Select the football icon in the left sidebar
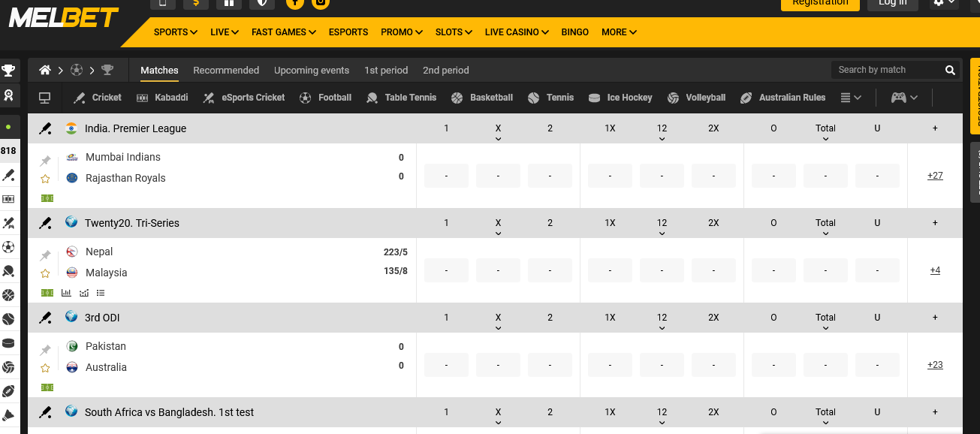The width and height of the screenshot is (980, 434). (8, 247)
